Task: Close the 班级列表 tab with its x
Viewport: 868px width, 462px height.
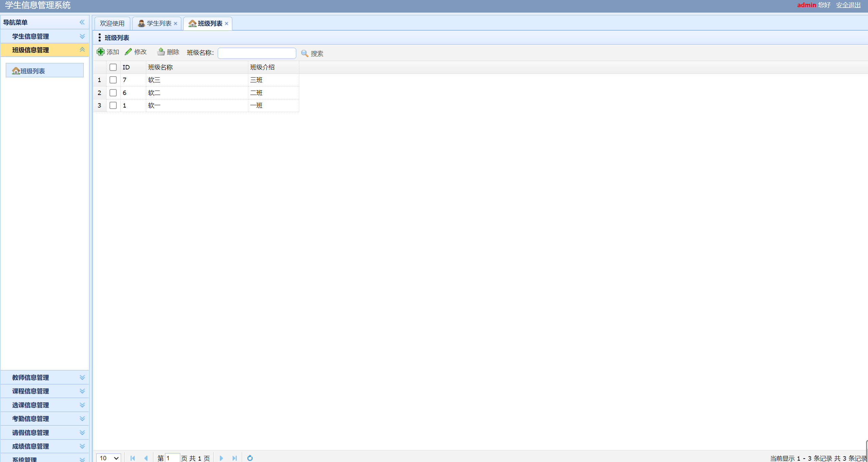Action: (227, 23)
